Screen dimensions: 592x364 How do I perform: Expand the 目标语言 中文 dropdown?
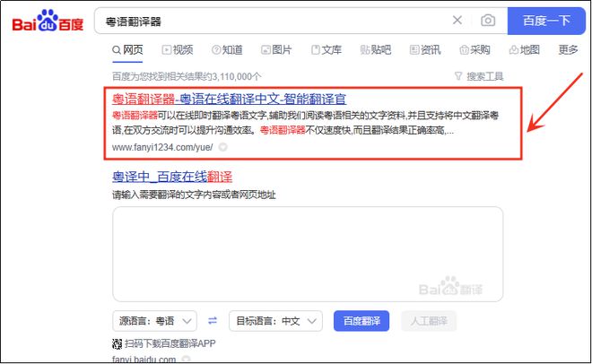[x=276, y=321]
